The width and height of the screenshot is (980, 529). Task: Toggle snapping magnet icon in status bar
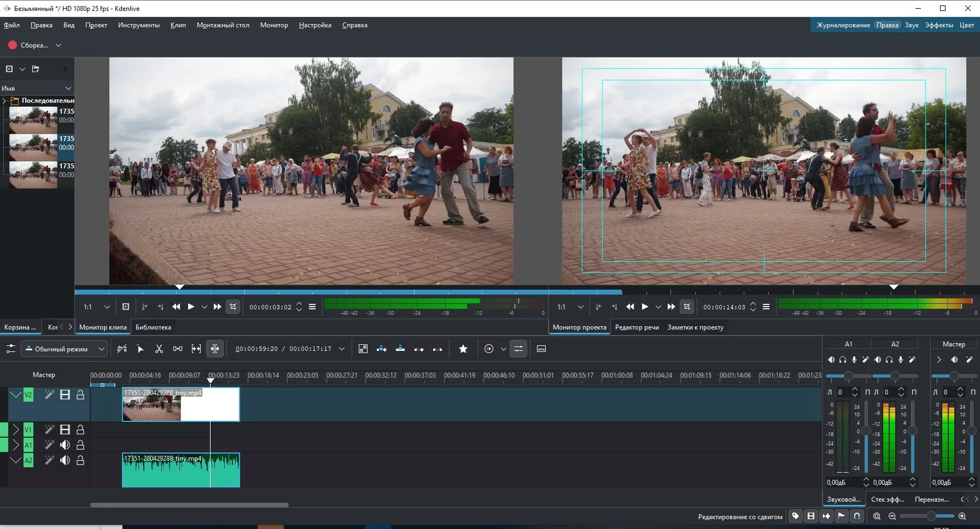[857, 516]
